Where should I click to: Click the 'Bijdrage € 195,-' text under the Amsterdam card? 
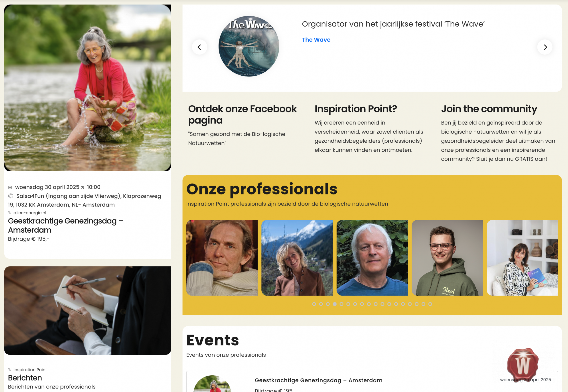point(28,239)
